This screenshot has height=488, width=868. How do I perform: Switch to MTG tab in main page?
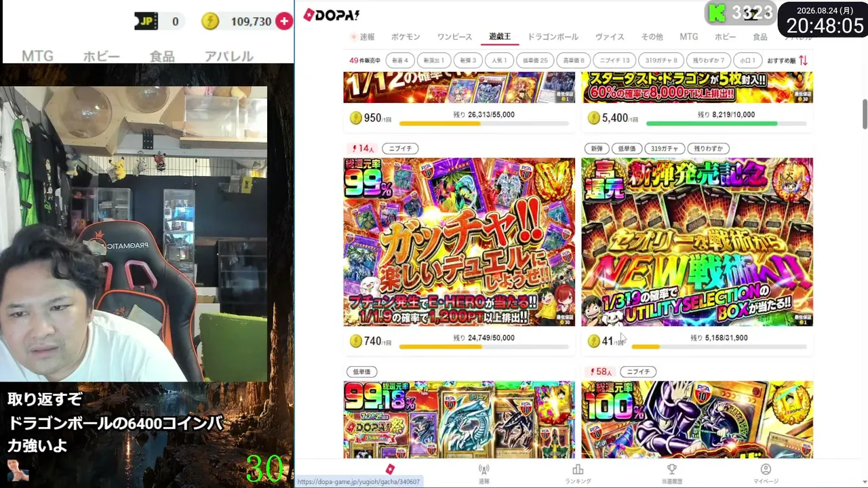[688, 37]
